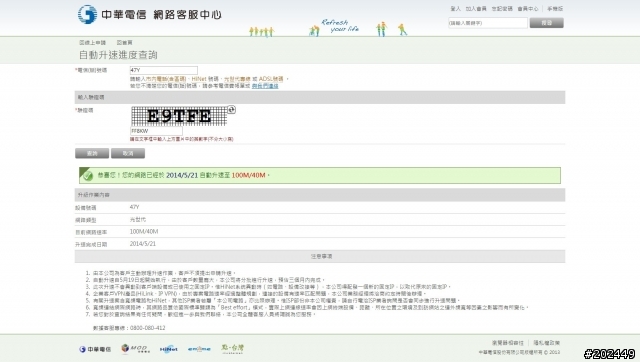640x362 pixels.
Task: Click the current speed value 100M/40M in table
Action: point(144,231)
